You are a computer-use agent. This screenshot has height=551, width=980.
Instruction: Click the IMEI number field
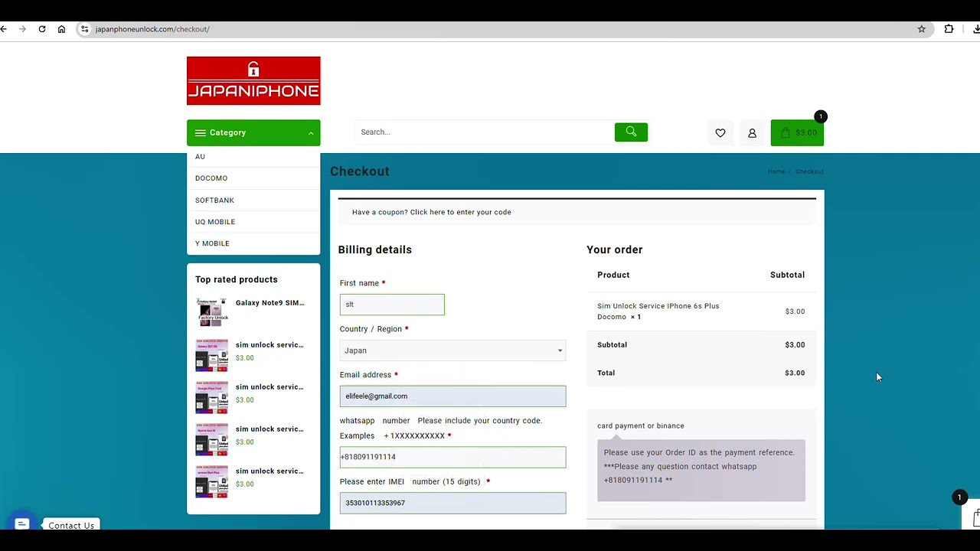(452, 503)
